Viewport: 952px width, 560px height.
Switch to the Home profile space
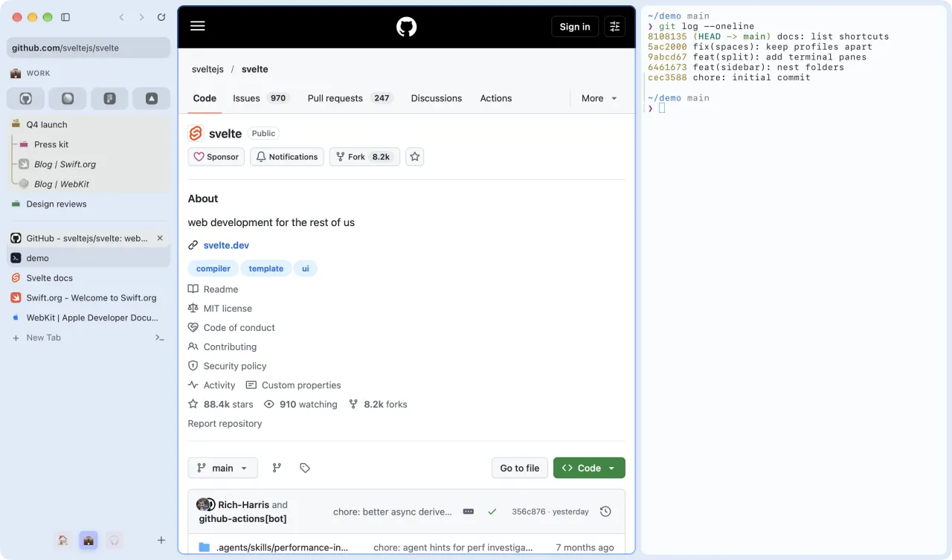click(63, 540)
